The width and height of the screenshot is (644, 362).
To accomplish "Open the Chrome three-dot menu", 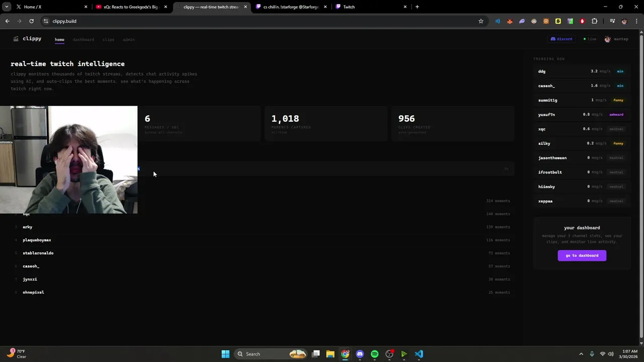I will click(x=636, y=21).
